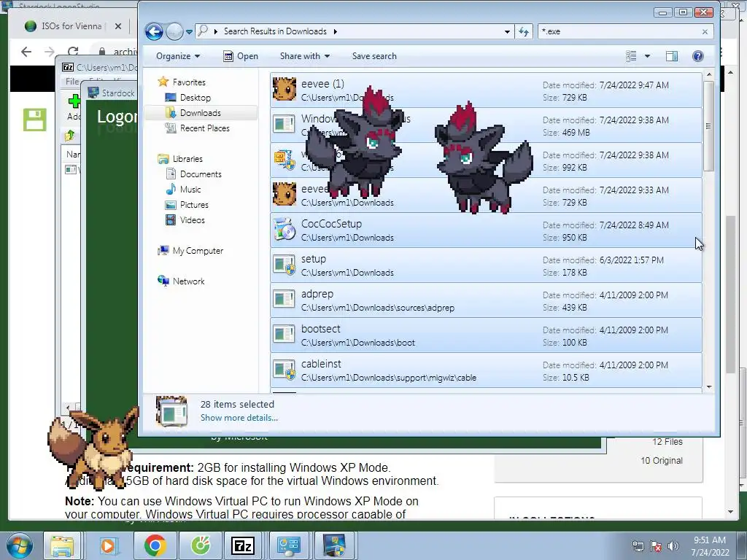
Task: Select Libraries in the navigation pane
Action: click(x=187, y=158)
